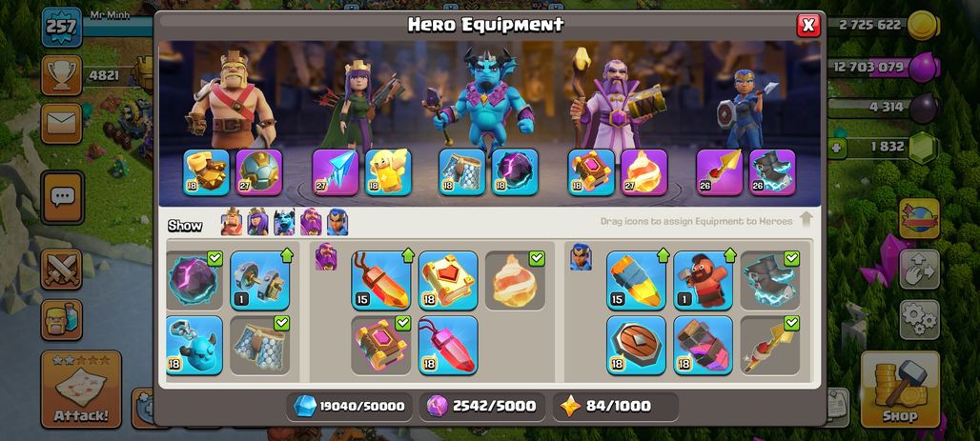Select the Healing Tome gold book
980x441 pixels.
click(447, 280)
